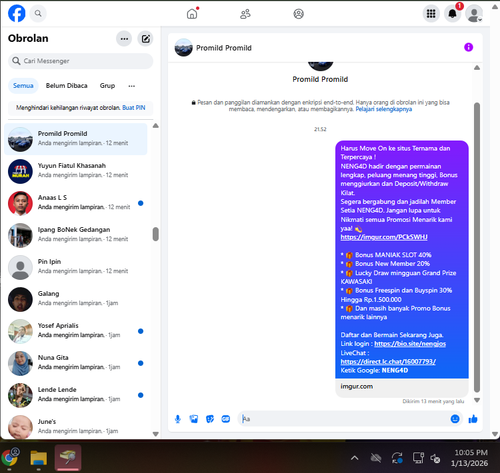Open the Menu grid icon

pos(431,14)
